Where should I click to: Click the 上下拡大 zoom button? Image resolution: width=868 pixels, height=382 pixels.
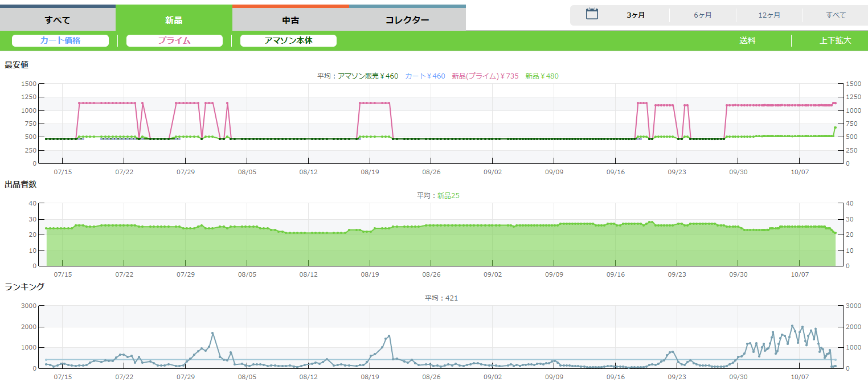(x=835, y=41)
